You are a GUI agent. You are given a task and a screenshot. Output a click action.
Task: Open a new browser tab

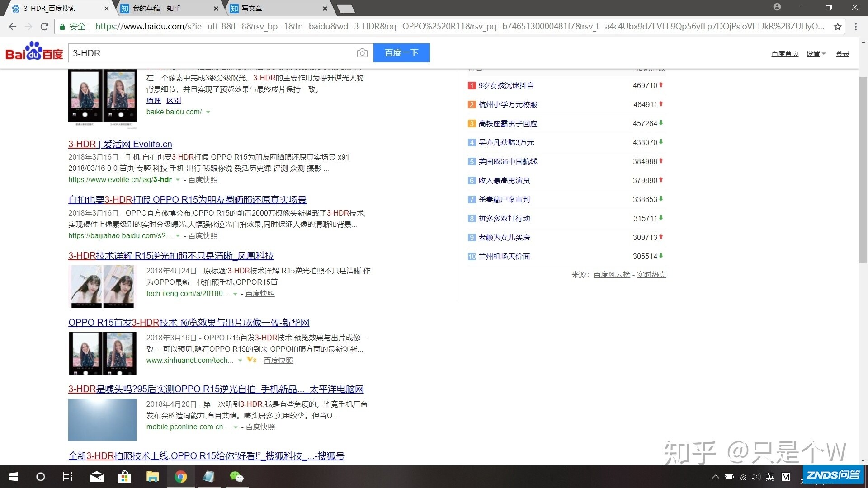tap(346, 8)
